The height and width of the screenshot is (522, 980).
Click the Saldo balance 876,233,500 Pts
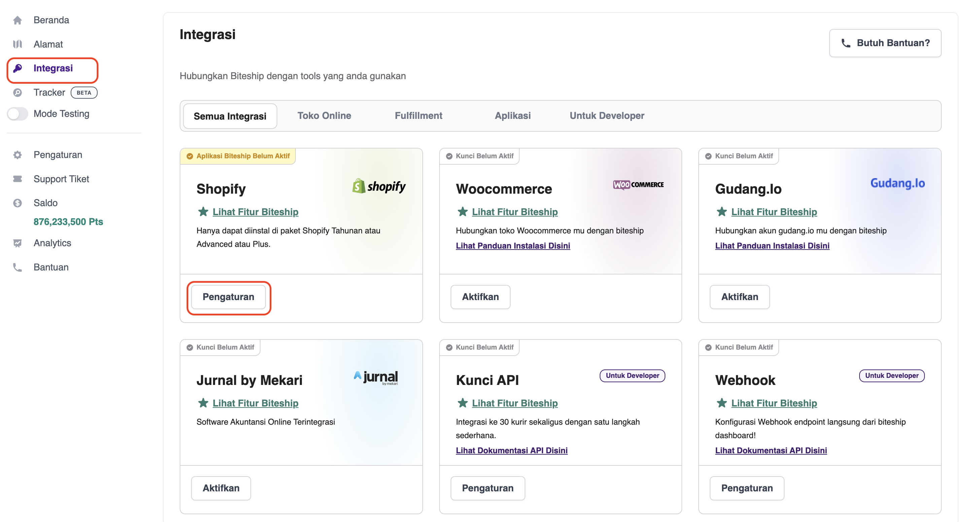[68, 222]
